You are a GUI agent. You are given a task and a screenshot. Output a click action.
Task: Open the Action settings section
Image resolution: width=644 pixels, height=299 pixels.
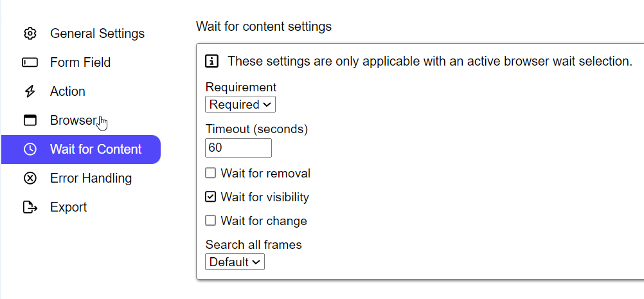tap(67, 91)
